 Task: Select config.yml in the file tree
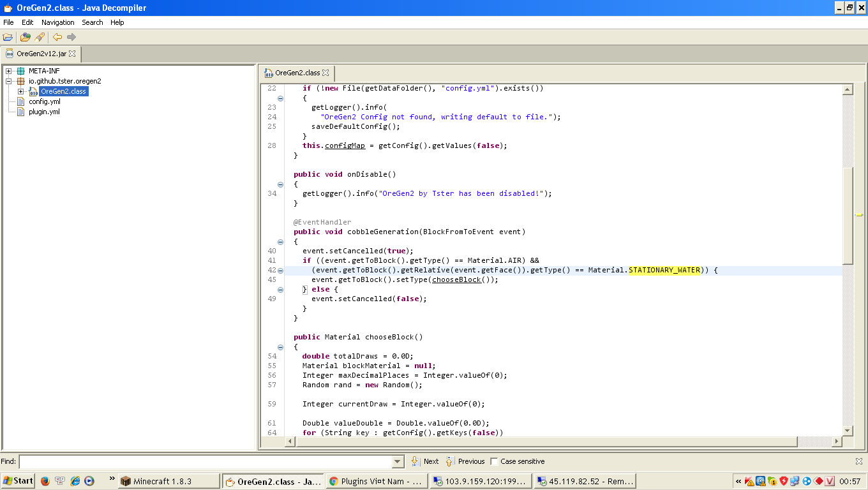click(44, 101)
